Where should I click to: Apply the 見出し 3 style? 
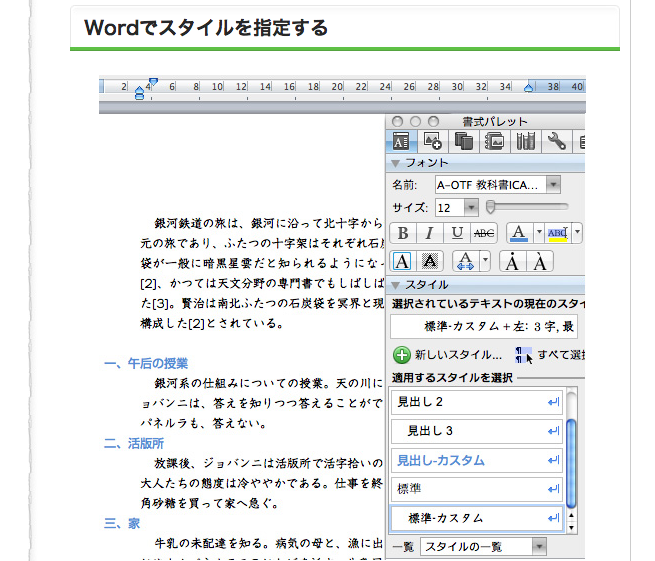point(477,431)
